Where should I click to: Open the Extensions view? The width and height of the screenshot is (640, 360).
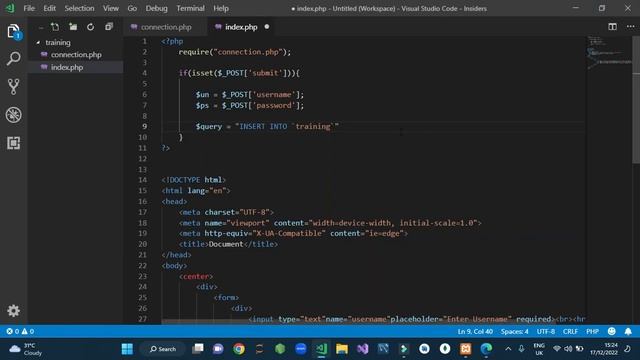click(13, 143)
